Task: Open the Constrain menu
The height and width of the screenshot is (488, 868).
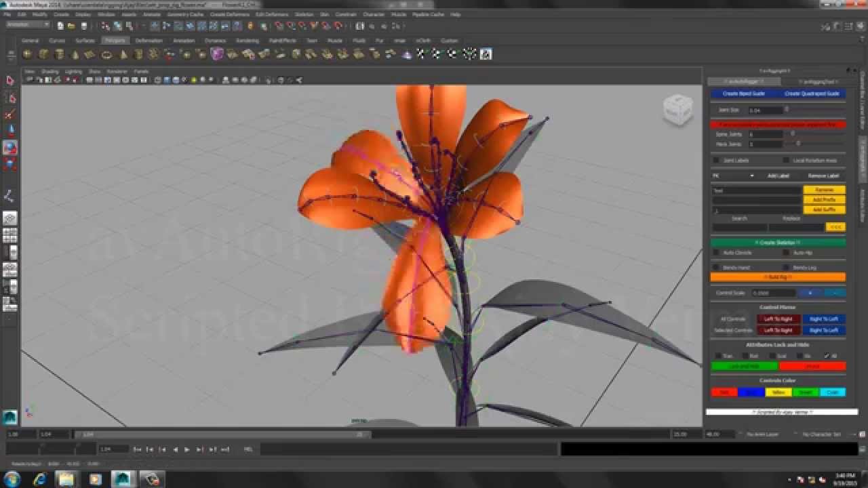Action: click(x=346, y=14)
